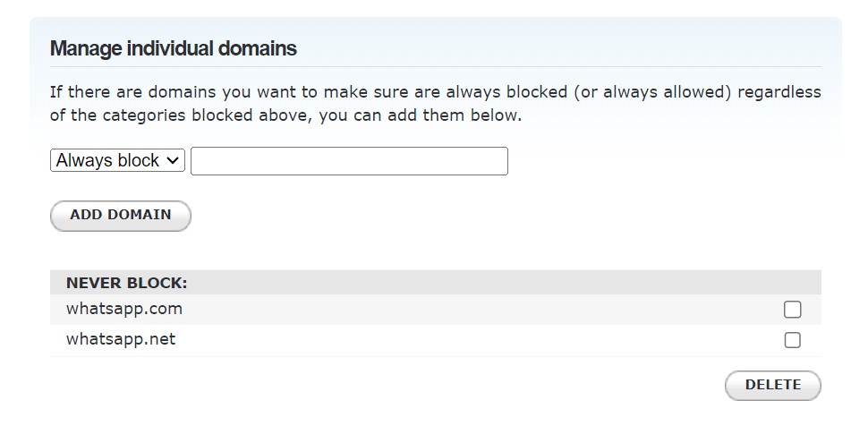Screen dimensions: 868x443
Task: Click the Manage individual domains heading
Action: [x=174, y=48]
